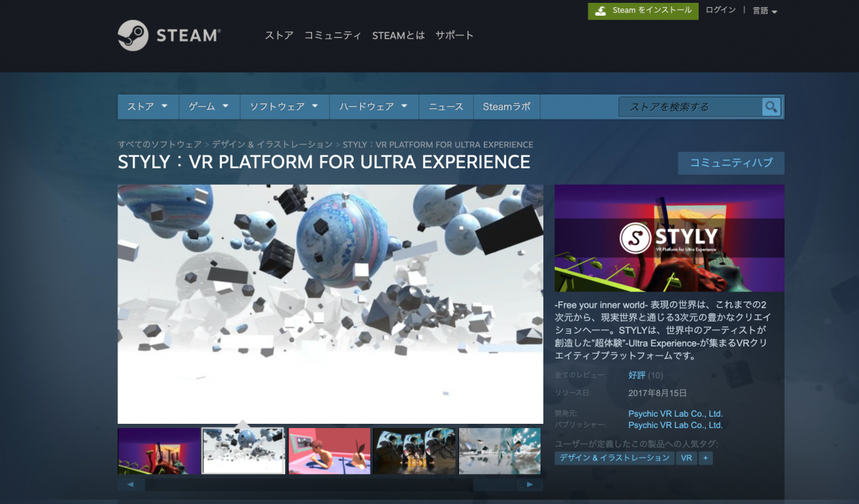Click the release date 2017年8月15日

pos(658,393)
